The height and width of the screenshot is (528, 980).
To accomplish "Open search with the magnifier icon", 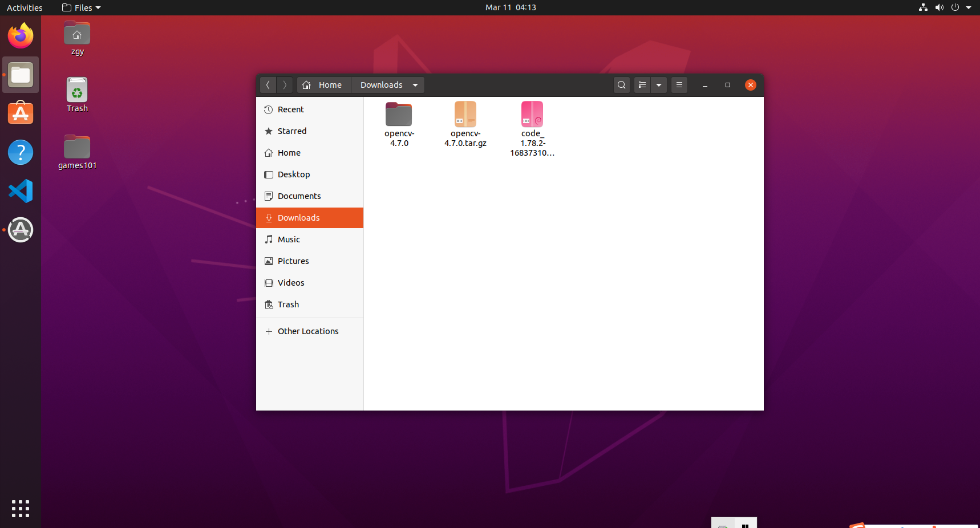I will tap(622, 85).
